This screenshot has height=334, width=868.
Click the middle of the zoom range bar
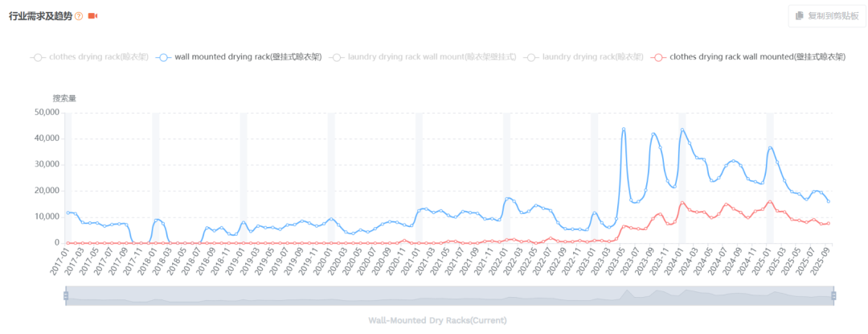(x=450, y=296)
